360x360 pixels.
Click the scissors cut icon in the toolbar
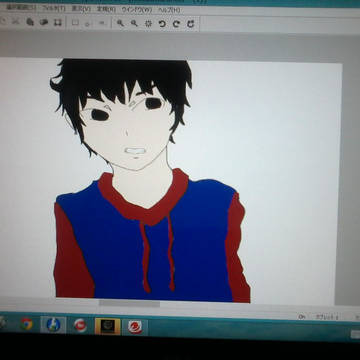pos(15,22)
